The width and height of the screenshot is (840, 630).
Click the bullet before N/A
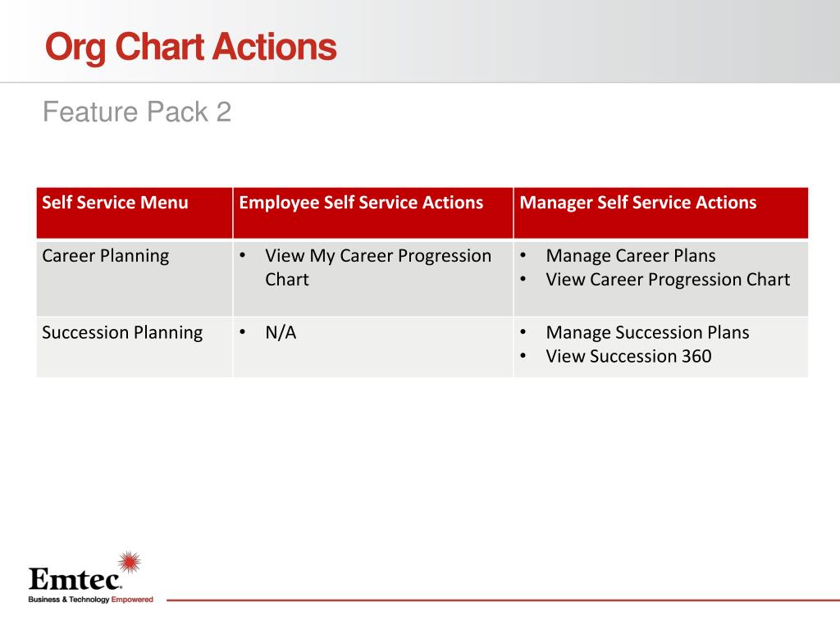click(x=243, y=332)
